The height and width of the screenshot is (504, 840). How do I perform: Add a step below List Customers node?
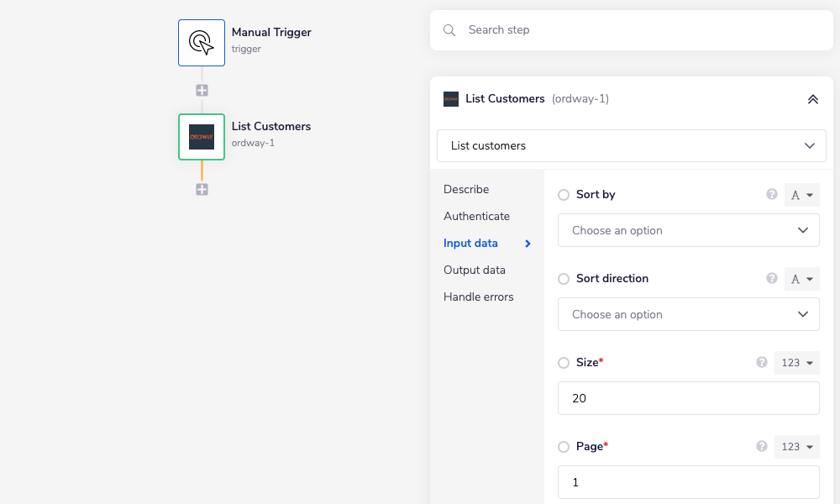202,189
